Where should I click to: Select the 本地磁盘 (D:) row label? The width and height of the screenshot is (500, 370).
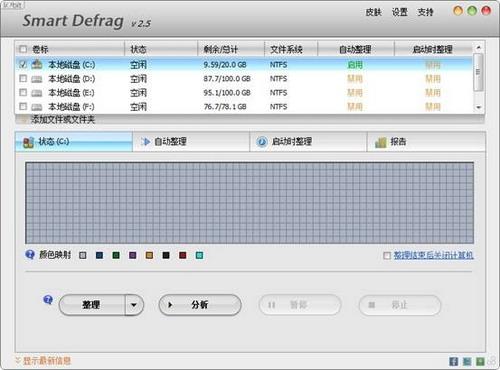point(72,79)
